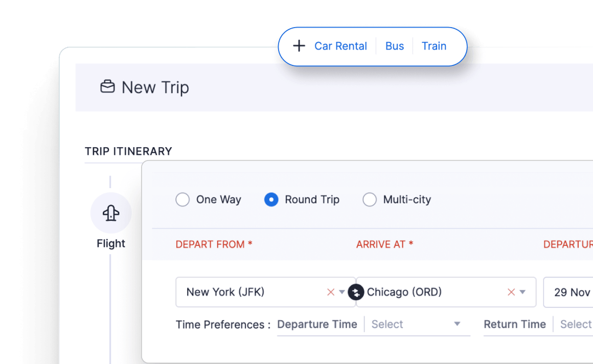Add a Car Rental to the trip
This screenshot has width=593, height=364.
coord(340,45)
